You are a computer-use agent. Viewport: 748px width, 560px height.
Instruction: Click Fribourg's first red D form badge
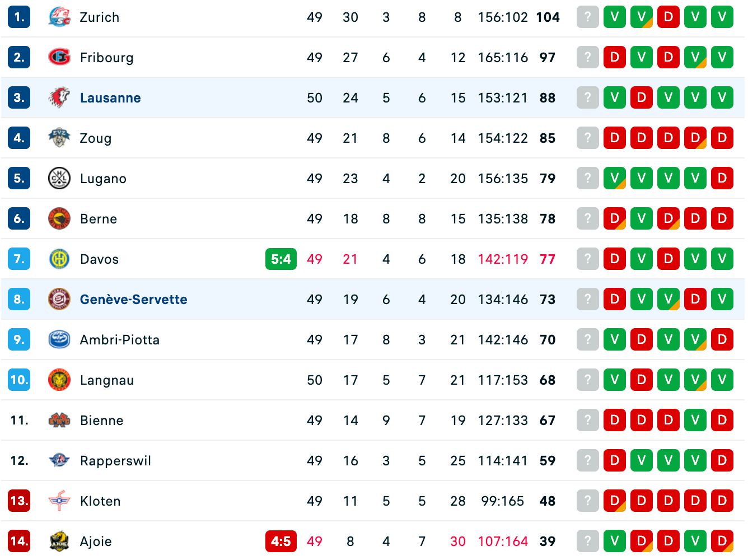[x=614, y=58]
